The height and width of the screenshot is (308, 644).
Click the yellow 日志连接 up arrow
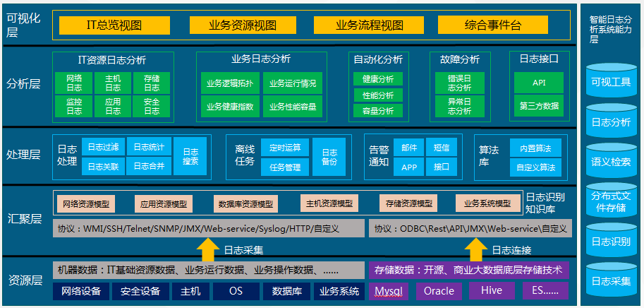pos(475,249)
